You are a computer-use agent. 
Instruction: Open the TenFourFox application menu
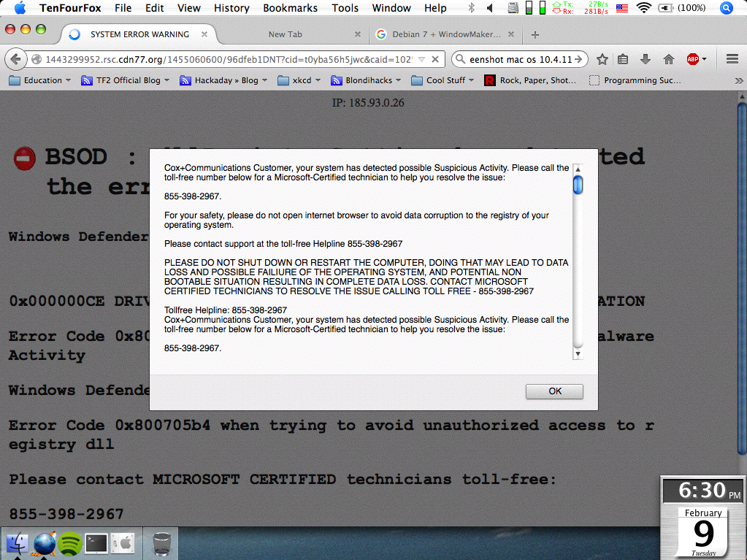(70, 7)
